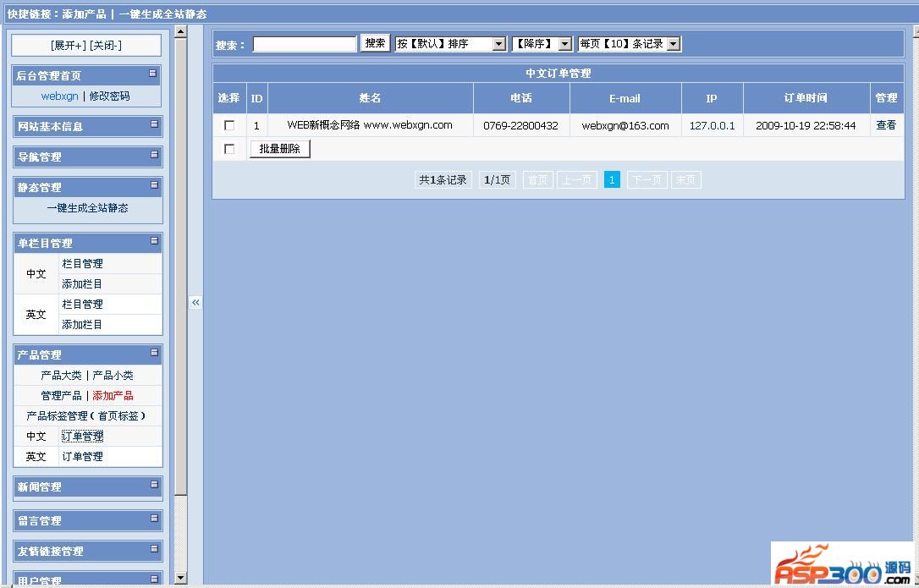919x588 pixels.
Task: Tick the checkbox for order ID 1
Action: [229, 125]
